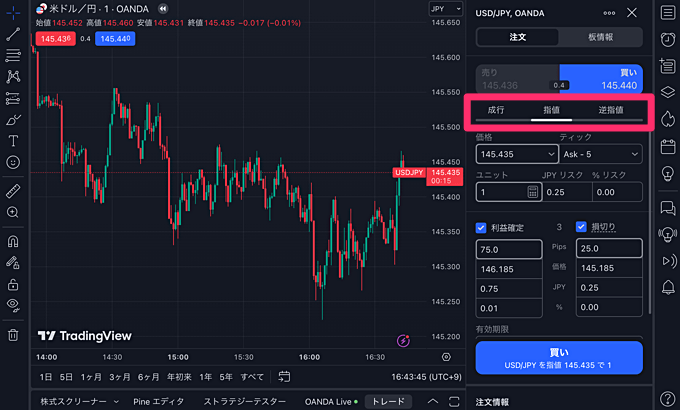
Task: Remove drawings with the trash icon
Action: click(x=13, y=335)
